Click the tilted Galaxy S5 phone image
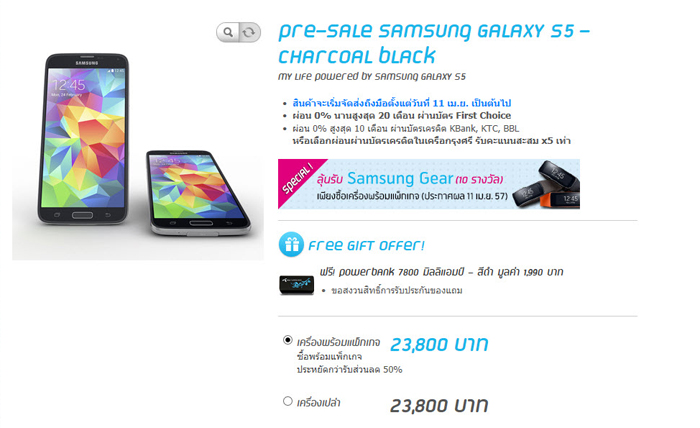 coord(198,192)
